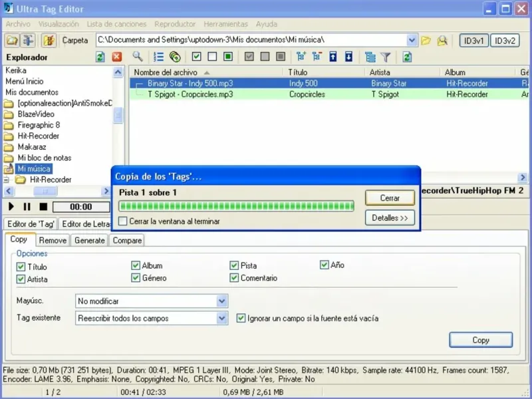Open the Visualización menu
This screenshot has width=532, height=399.
(59, 24)
